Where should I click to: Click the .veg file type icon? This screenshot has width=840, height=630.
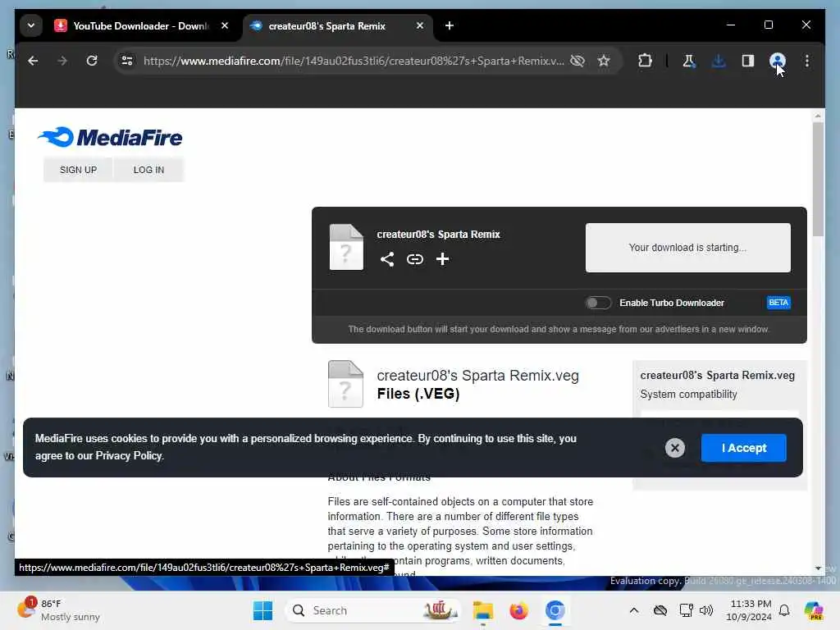tap(345, 384)
